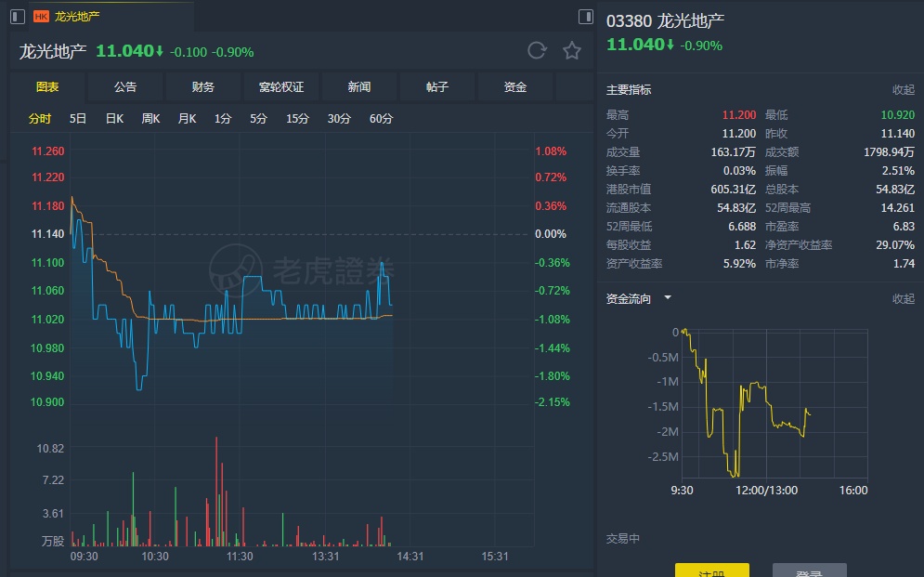
Task: Select the 30分 interval
Action: coord(339,119)
